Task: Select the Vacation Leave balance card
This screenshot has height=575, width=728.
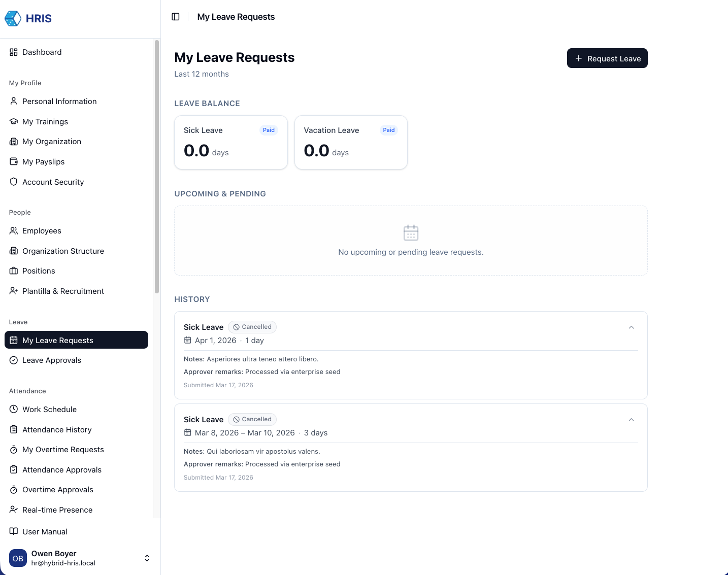Action: [351, 143]
